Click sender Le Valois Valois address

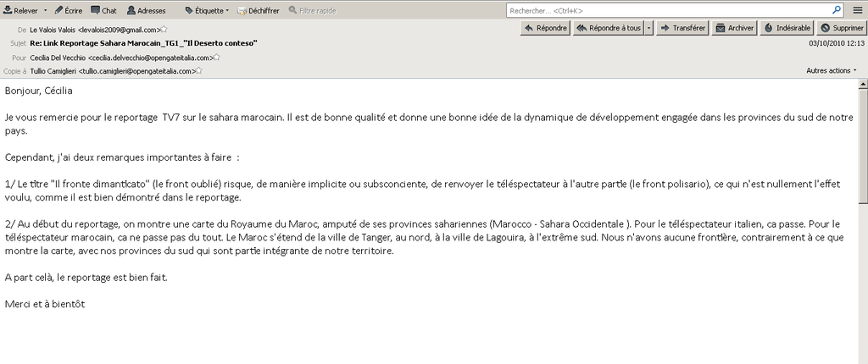coord(95,30)
